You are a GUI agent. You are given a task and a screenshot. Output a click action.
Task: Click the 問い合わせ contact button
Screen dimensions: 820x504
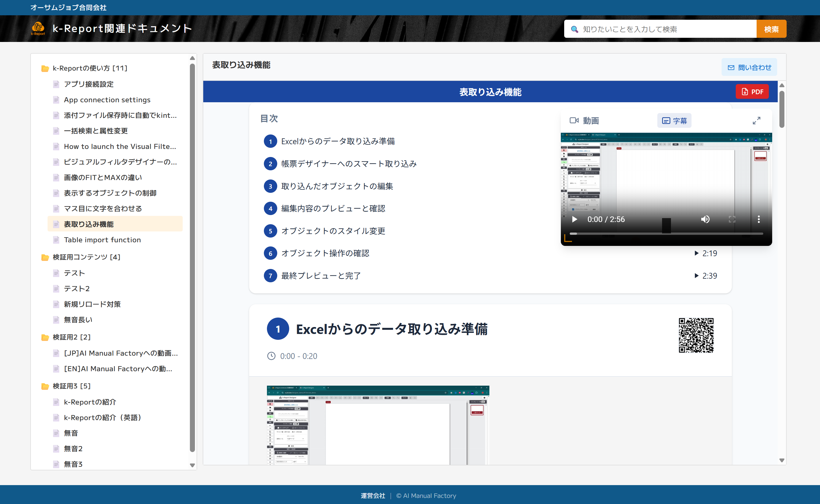pyautogui.click(x=749, y=67)
